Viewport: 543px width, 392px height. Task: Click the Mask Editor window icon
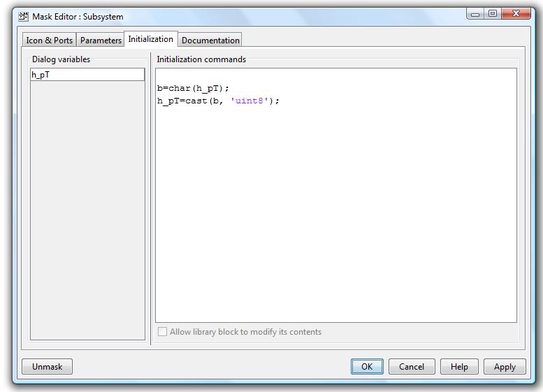tap(24, 16)
